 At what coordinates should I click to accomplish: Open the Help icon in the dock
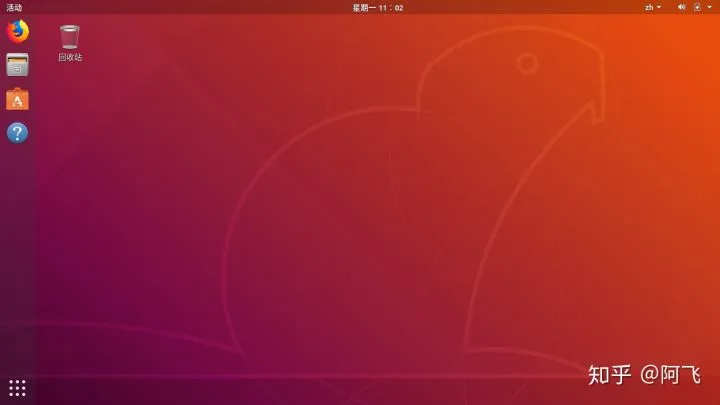pos(17,133)
